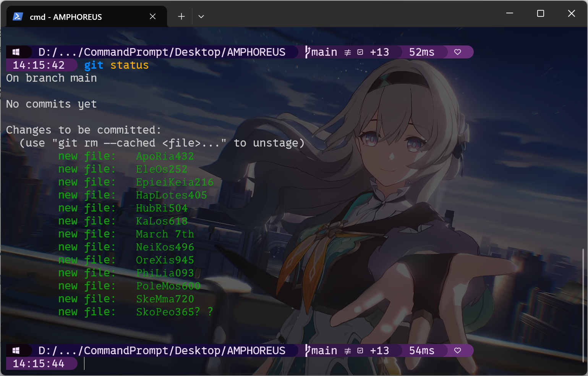Select the HapLotes405 file name
The width and height of the screenshot is (588, 376).
(x=171, y=195)
